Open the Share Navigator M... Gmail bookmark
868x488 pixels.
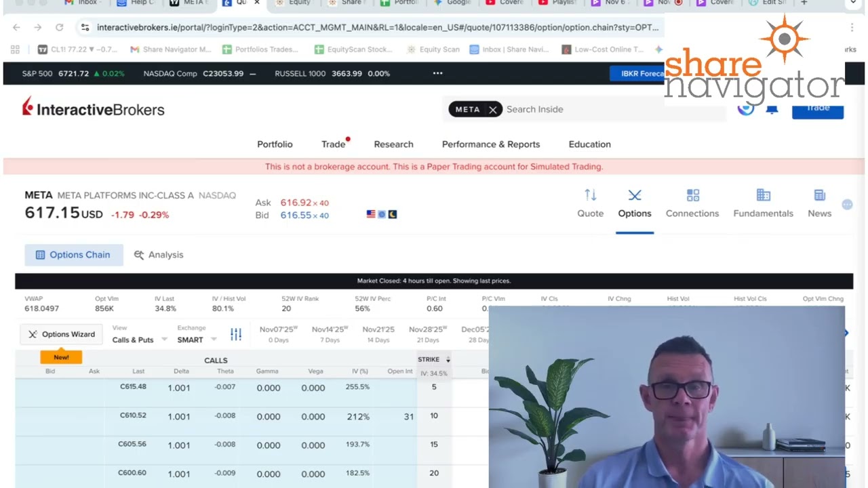pyautogui.click(x=171, y=49)
